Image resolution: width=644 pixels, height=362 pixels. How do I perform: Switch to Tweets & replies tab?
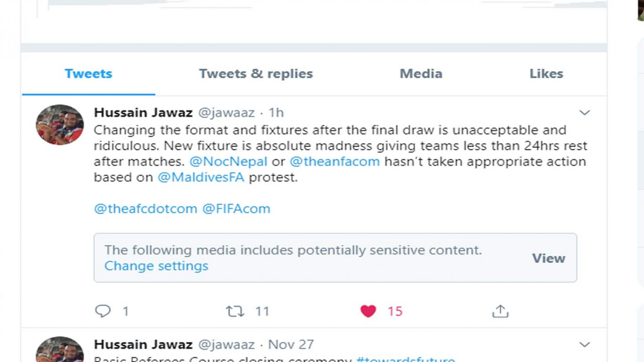point(256,73)
